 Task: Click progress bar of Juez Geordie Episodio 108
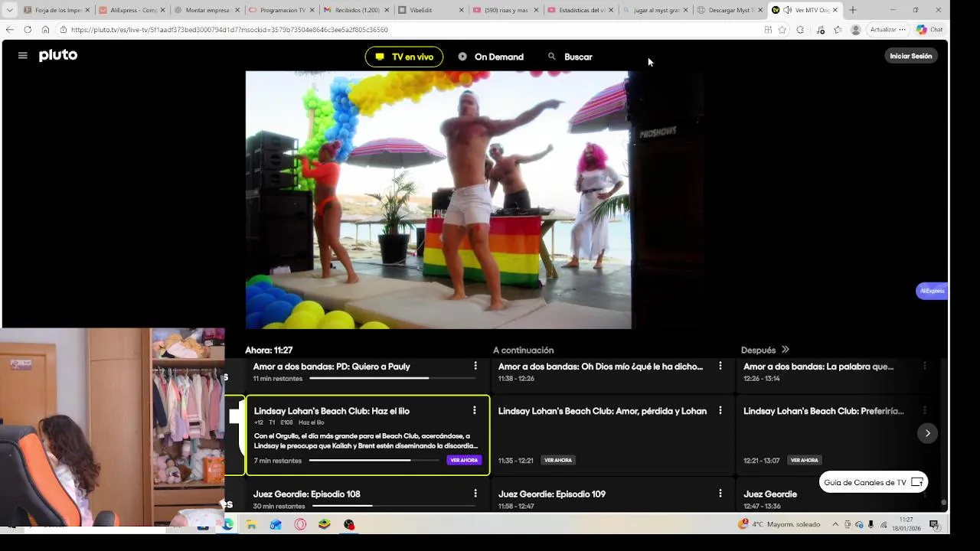coord(394,506)
